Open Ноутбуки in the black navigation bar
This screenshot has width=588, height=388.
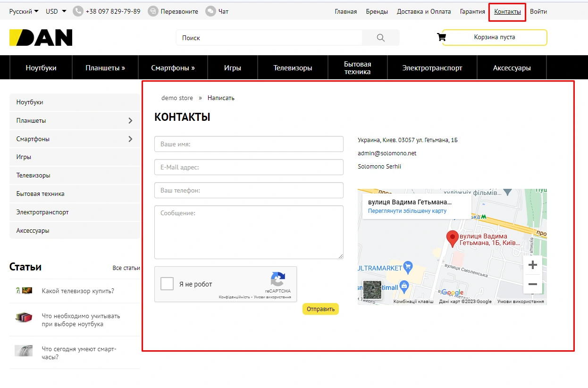pyautogui.click(x=41, y=68)
